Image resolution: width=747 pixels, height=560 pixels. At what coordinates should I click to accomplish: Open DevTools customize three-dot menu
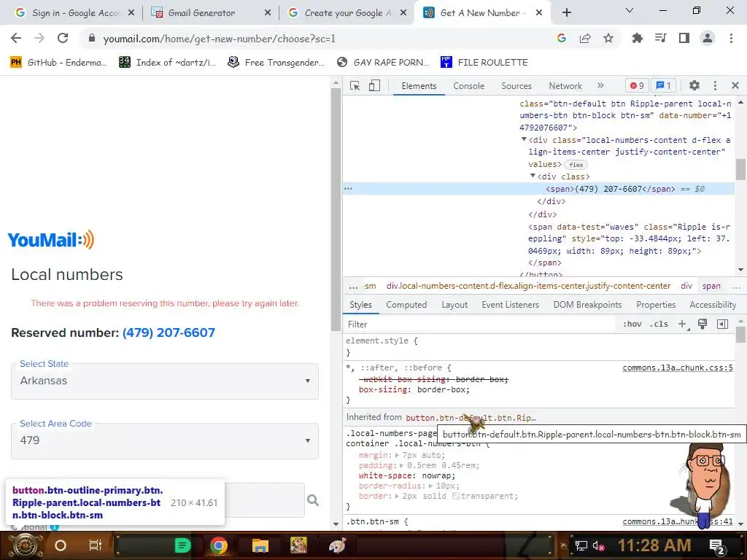[715, 86]
